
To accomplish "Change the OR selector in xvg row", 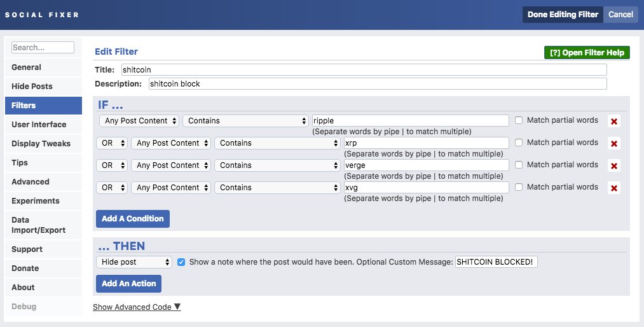I will click(x=112, y=187).
